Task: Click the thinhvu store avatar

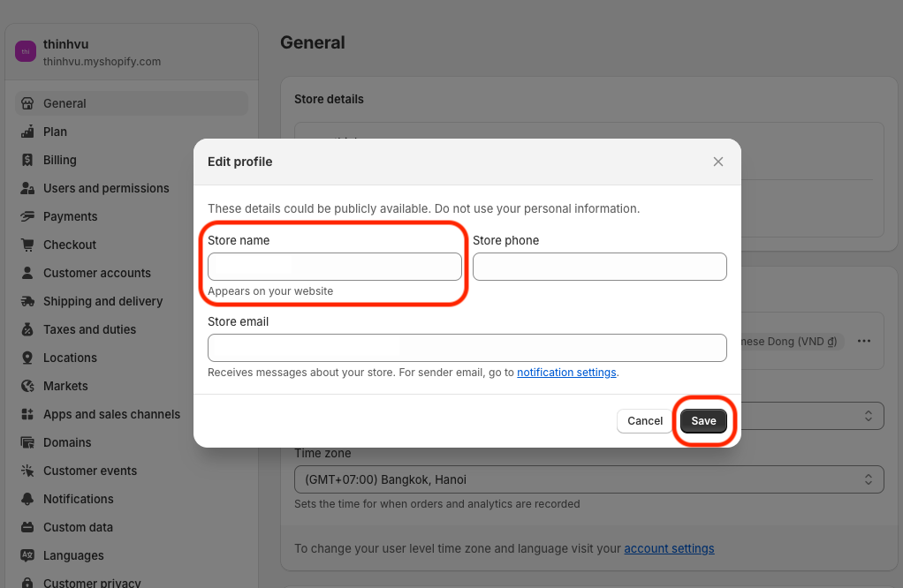Action: coord(26,51)
